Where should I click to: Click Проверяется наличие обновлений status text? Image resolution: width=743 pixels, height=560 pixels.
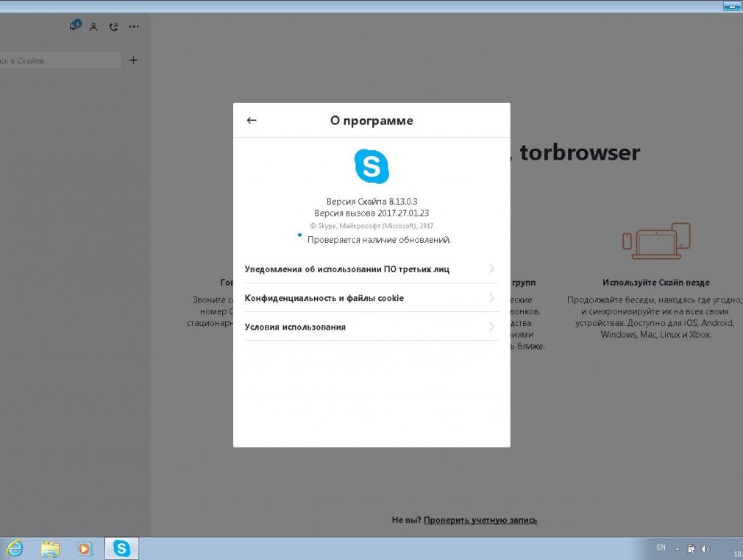379,240
